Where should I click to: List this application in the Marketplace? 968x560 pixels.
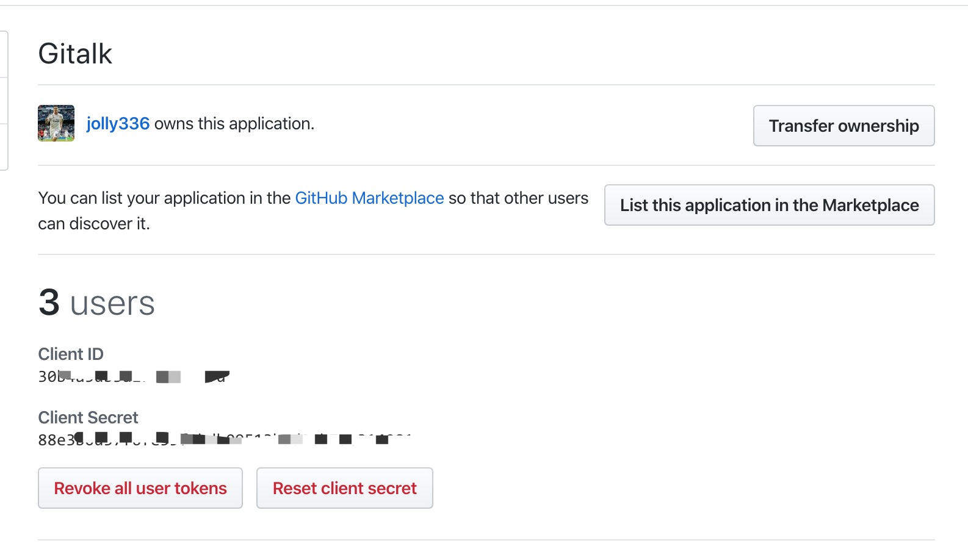769,205
